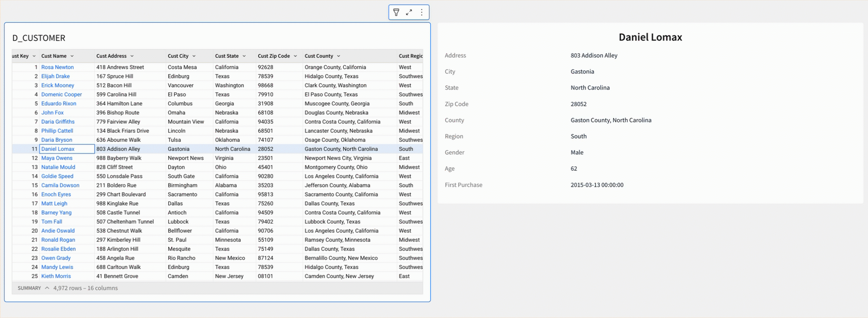Open the Rosalie Ebden customer link
The height and width of the screenshot is (318, 868).
pos(59,249)
